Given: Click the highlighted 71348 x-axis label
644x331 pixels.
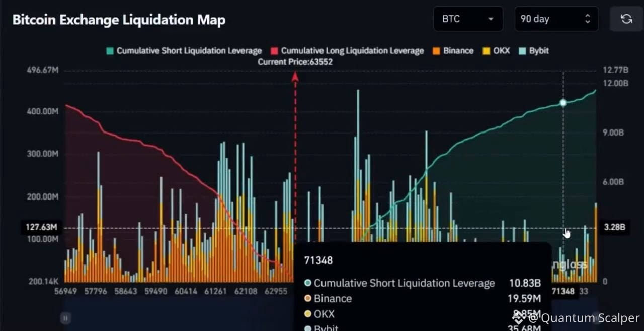Looking at the screenshot, I should [x=563, y=291].
